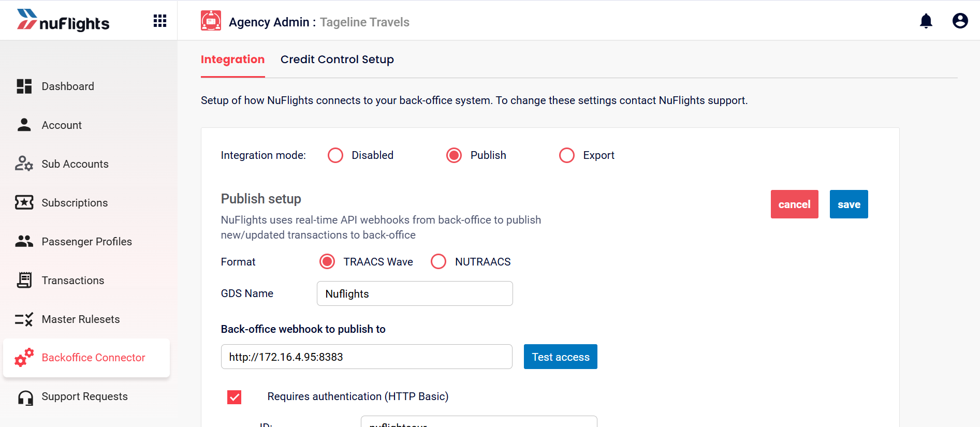Click the nuFlights logo
980x427 pixels.
[x=63, y=21]
